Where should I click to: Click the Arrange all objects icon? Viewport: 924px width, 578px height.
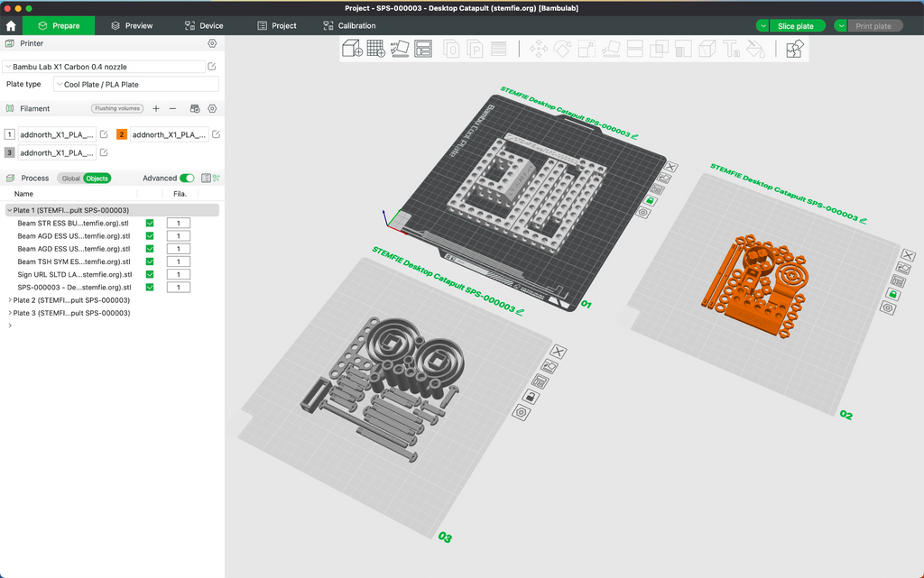click(423, 49)
